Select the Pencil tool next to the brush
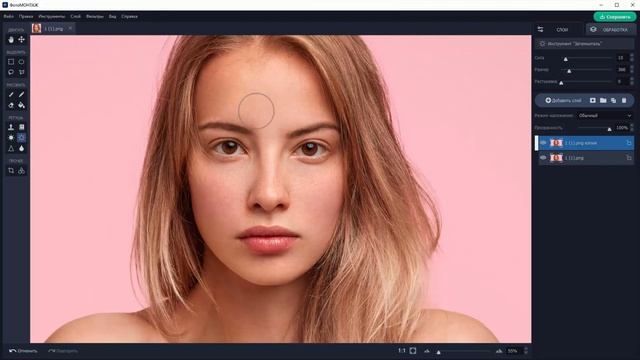This screenshot has width=640, height=360. coord(22,94)
